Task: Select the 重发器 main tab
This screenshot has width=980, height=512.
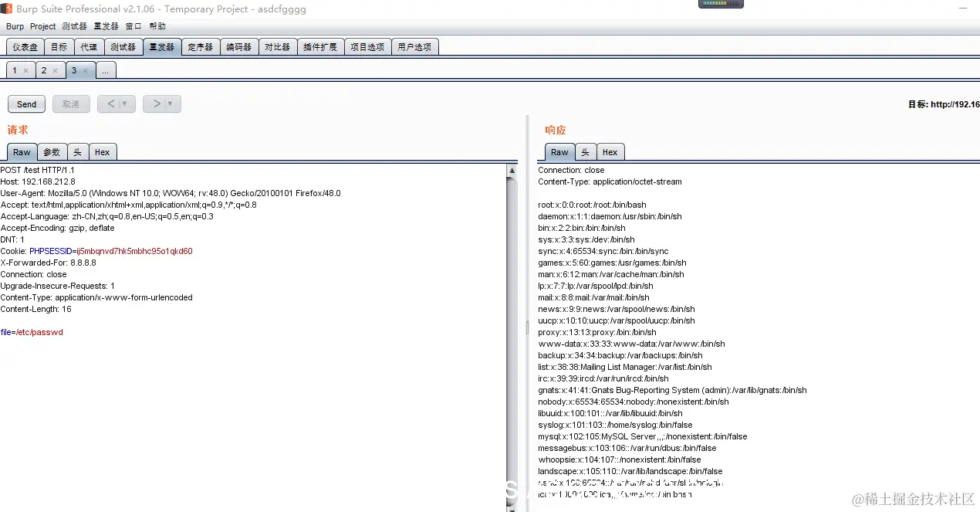Action: [x=161, y=47]
